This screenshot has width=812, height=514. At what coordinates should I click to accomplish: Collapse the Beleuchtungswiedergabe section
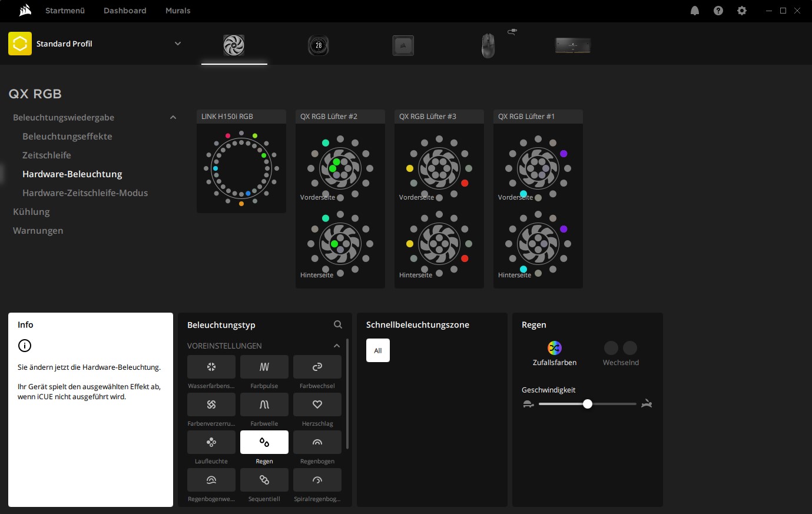(173, 118)
